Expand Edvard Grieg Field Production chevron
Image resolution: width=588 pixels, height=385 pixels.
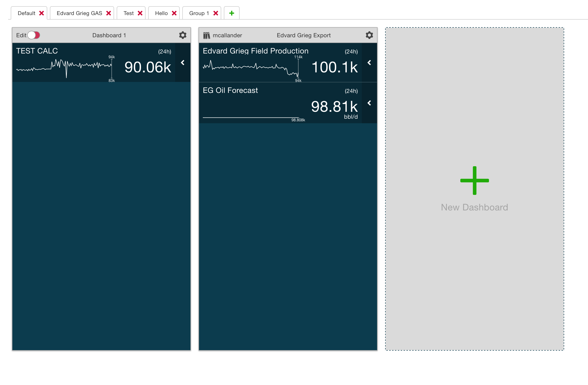369,63
